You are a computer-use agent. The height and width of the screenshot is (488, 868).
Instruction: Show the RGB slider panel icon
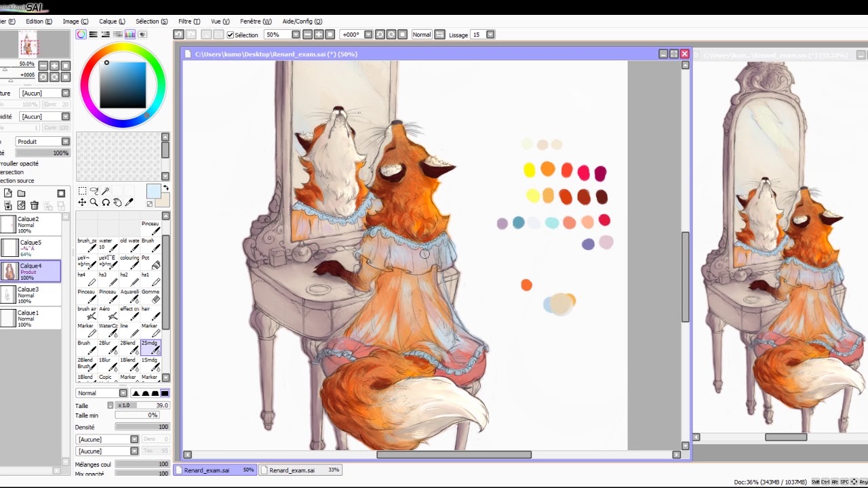(x=94, y=35)
